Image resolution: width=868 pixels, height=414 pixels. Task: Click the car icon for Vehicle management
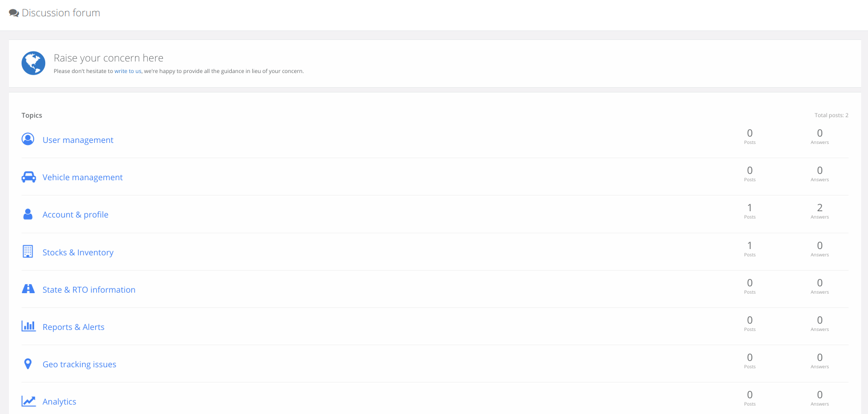click(x=28, y=177)
